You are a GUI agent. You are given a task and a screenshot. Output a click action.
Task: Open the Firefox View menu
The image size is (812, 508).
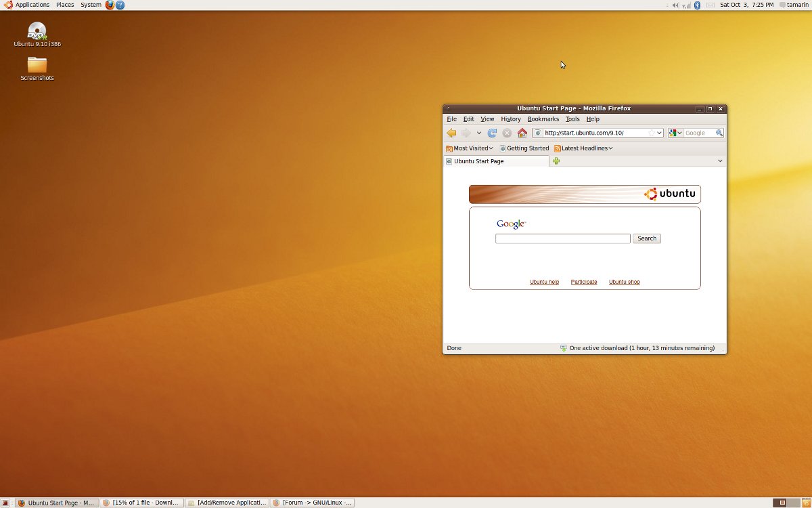pyautogui.click(x=487, y=119)
